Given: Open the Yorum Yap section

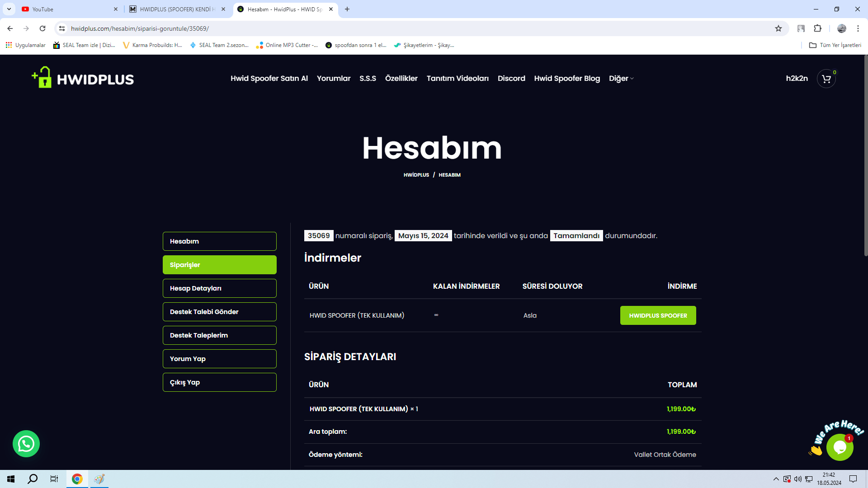Looking at the screenshot, I should 220,359.
